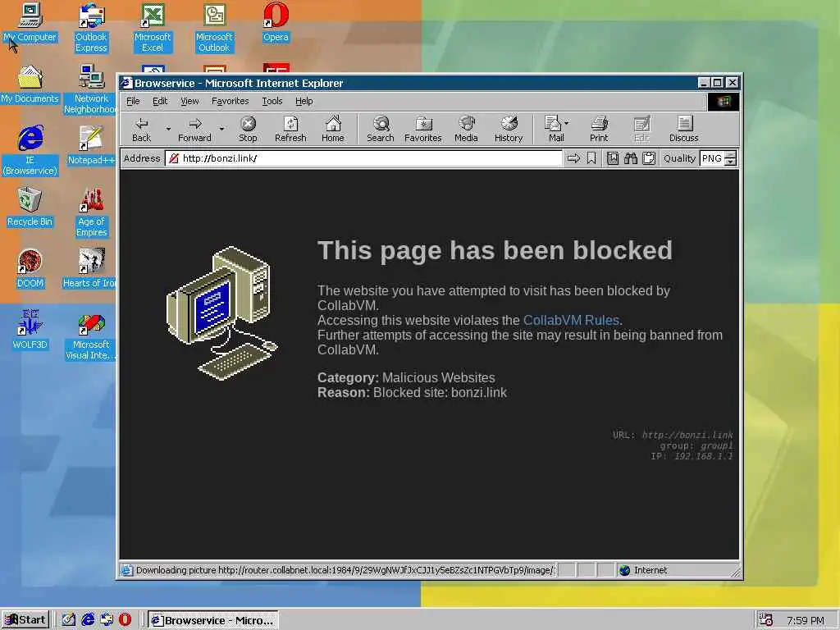The width and height of the screenshot is (840, 630).
Task: Select the Hearts of Iron shortcut
Action: point(90,269)
